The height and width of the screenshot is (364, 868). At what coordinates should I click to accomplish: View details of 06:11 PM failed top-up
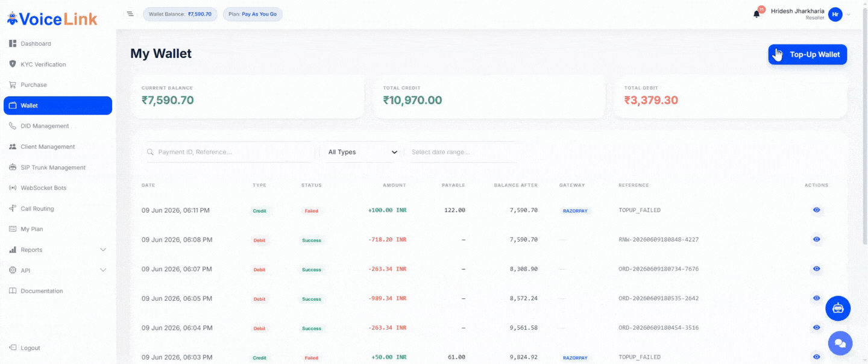pyautogui.click(x=816, y=210)
